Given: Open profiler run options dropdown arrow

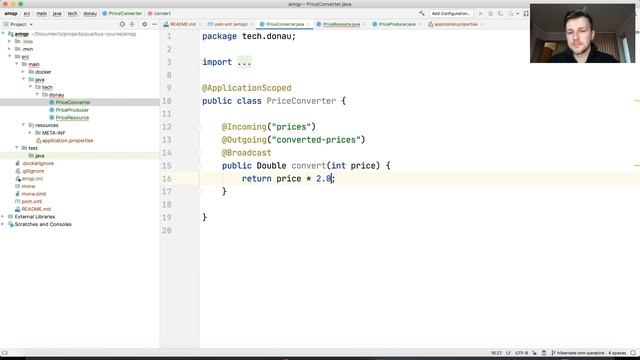Looking at the screenshot, I should pyautogui.click(x=518, y=13).
